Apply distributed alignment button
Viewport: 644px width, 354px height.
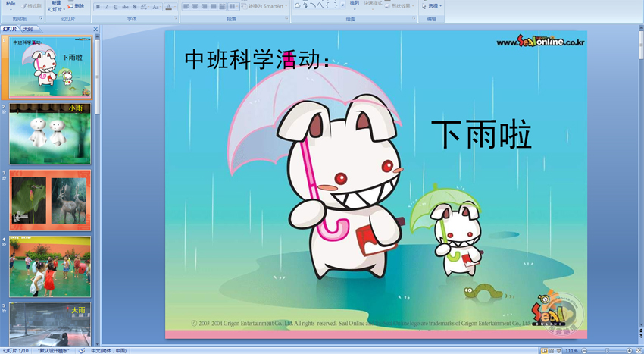tap(222, 7)
